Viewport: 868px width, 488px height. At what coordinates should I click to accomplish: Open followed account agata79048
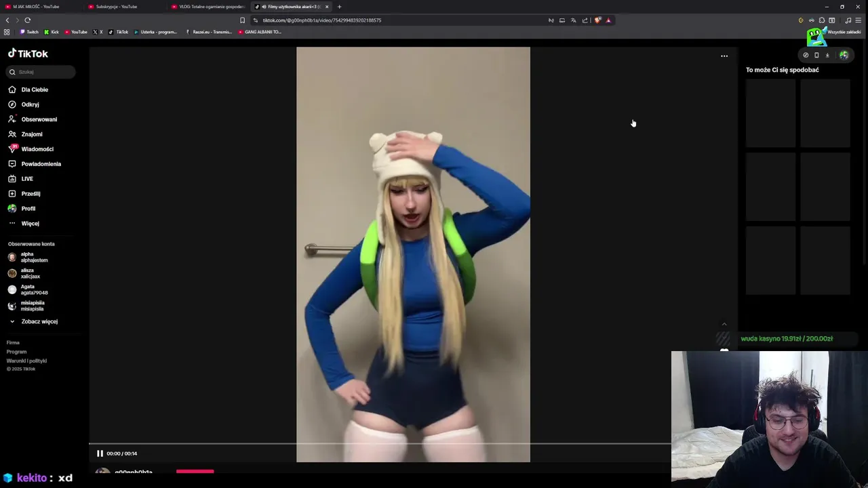(28, 289)
